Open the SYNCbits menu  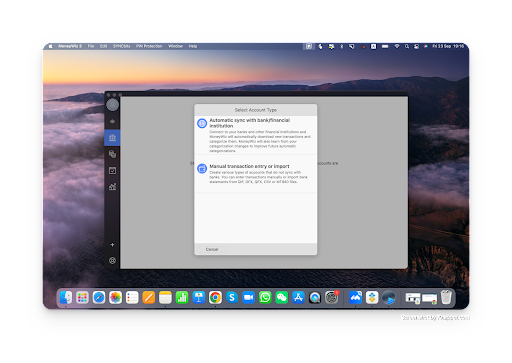coord(122,46)
